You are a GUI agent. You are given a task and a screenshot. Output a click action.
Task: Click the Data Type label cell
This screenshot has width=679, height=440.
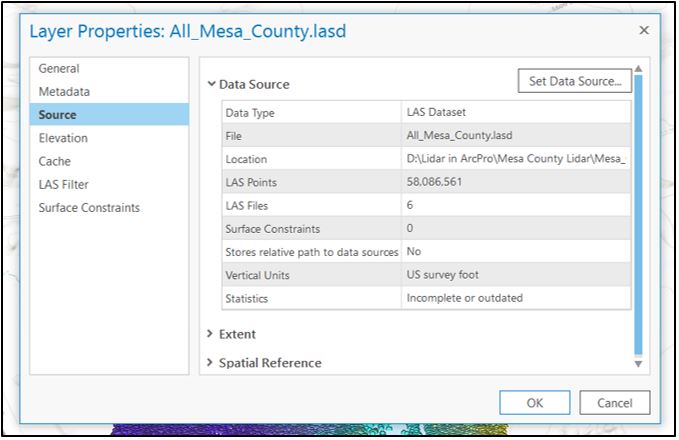pyautogui.click(x=312, y=113)
